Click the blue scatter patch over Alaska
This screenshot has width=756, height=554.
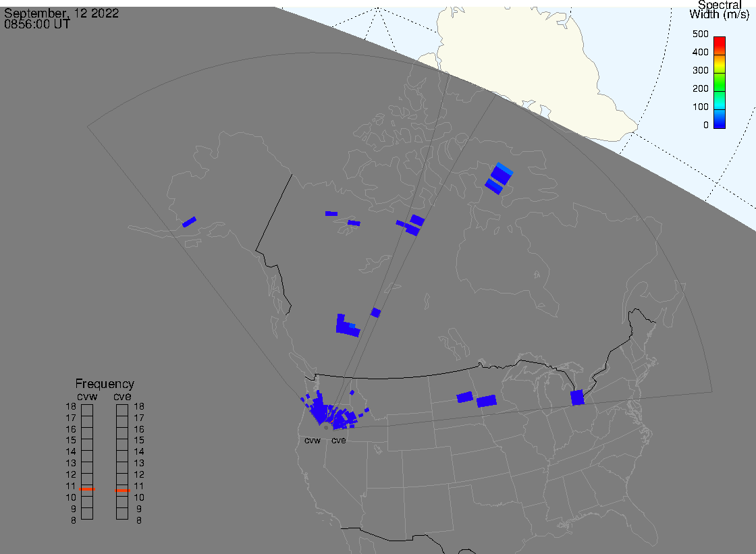click(189, 222)
